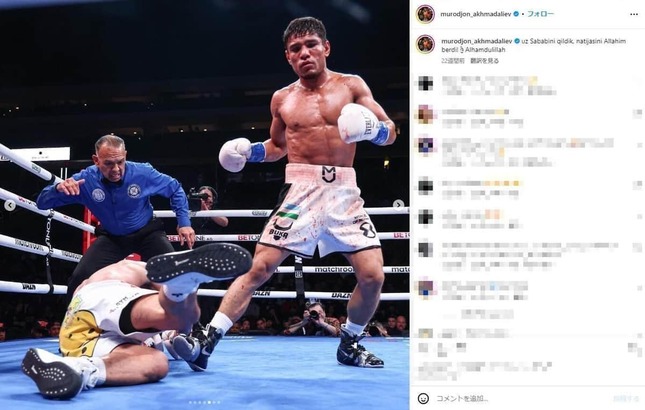Follow the account with the フォロー button
Viewport: 645px width, 410px height.
coord(540,14)
